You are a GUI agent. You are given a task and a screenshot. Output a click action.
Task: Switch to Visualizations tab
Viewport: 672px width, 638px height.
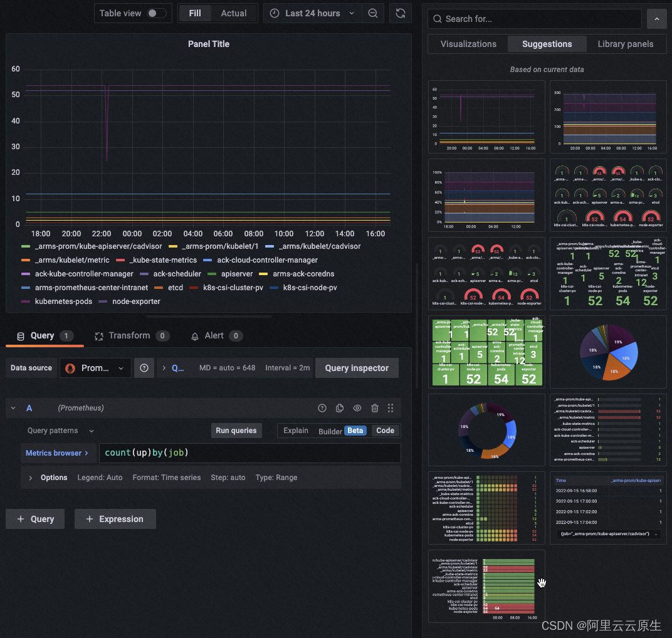(468, 44)
